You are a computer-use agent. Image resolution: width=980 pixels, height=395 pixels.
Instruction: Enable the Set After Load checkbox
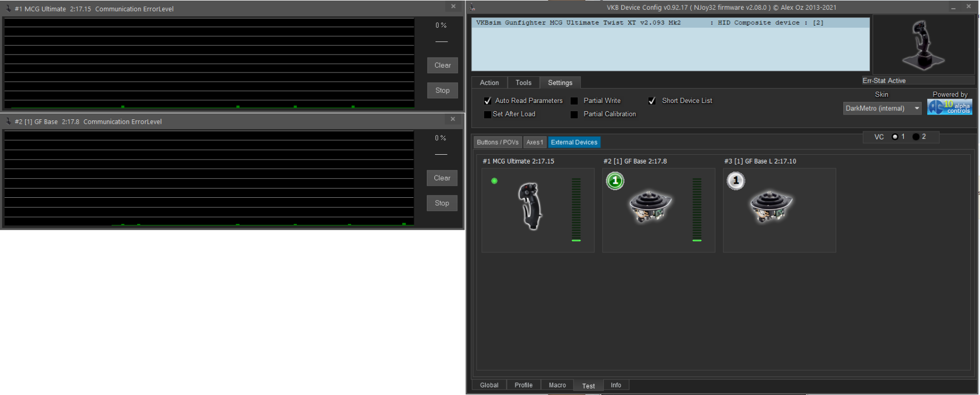coord(488,114)
